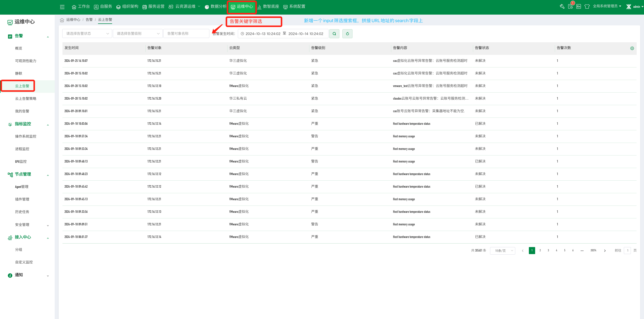Viewport: 644px width, 319px height.
Task: Open table column settings gear icon
Action: coord(632,48)
